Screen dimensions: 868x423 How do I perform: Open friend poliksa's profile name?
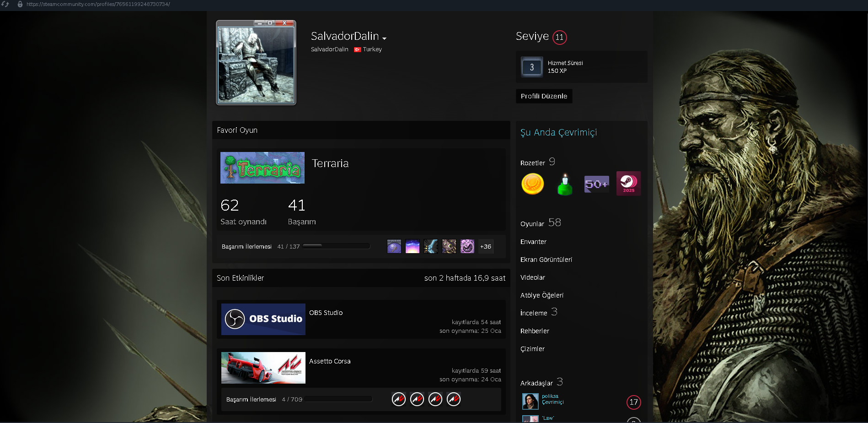[x=550, y=396]
